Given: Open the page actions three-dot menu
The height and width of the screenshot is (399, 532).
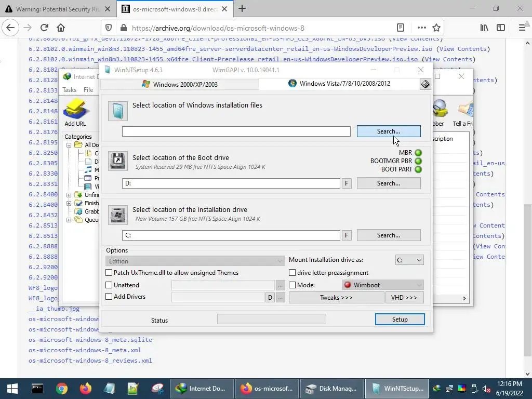Looking at the screenshot, I should click(x=421, y=28).
